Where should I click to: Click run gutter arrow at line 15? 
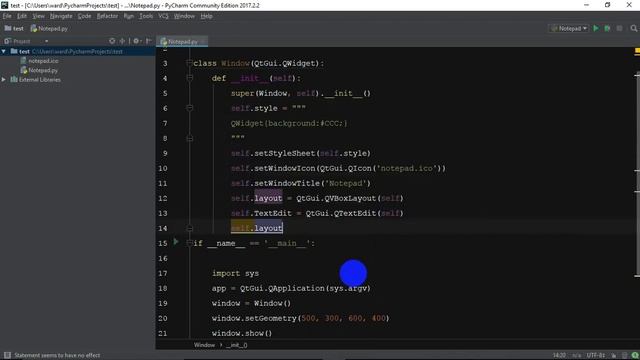click(x=176, y=242)
